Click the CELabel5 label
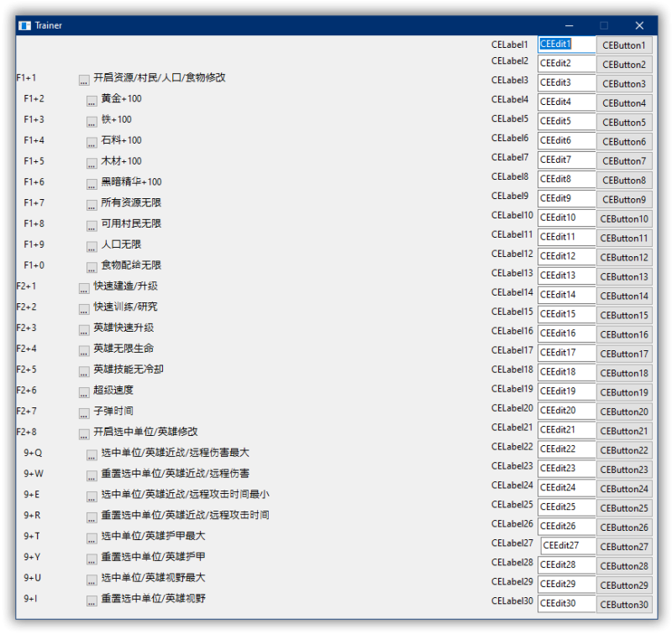 [x=510, y=119]
